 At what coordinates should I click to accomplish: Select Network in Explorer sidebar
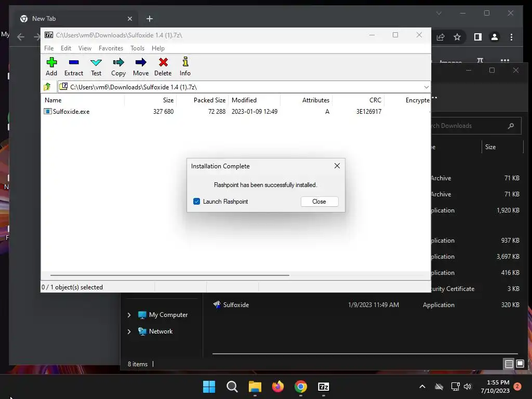click(161, 331)
